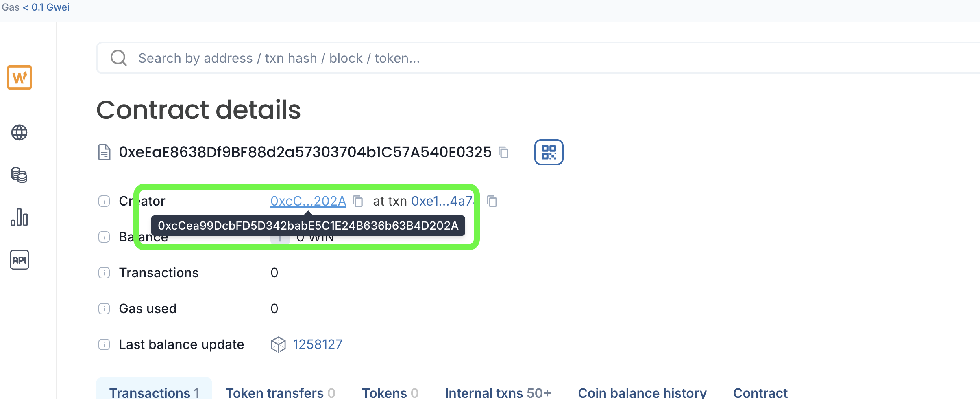Switch to the Token transfers tab
This screenshot has width=980, height=399.
click(x=281, y=392)
